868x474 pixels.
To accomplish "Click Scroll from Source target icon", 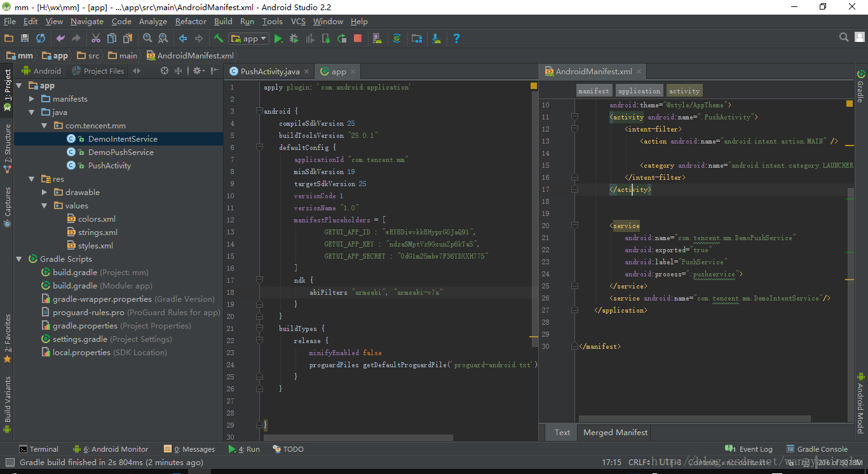I will (165, 71).
